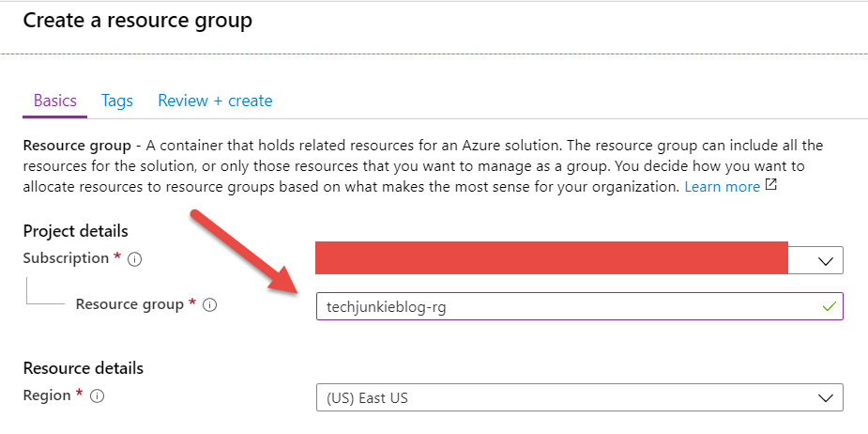Click the Resource details section heading
Screen dimensions: 868x434
point(83,367)
